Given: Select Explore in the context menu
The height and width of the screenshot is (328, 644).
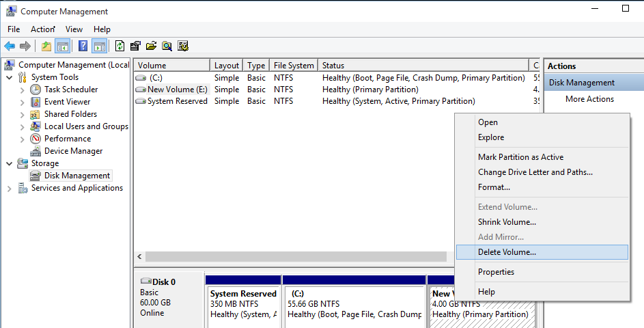Looking at the screenshot, I should coord(542,137).
